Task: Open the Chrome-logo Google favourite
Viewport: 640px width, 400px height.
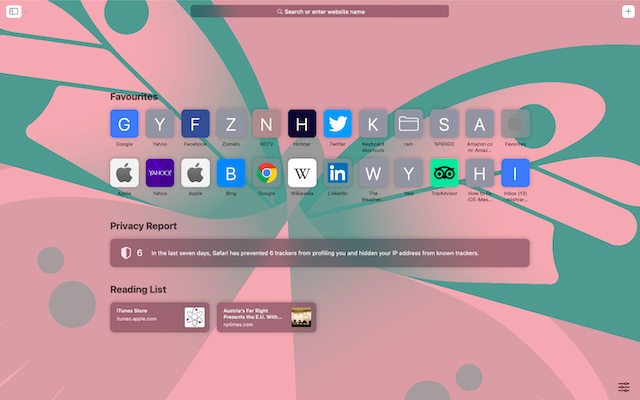Action: point(266,173)
